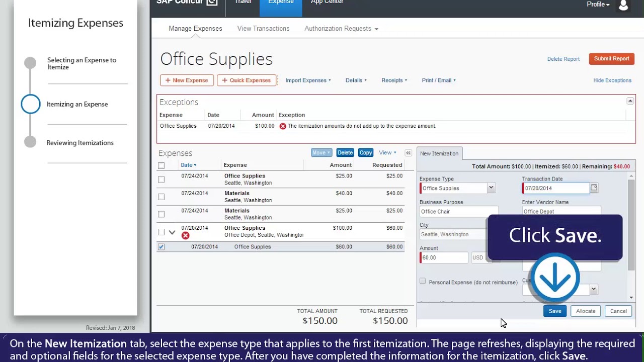Click error icon beside itemization exception message
644x362 pixels.
coord(283,126)
